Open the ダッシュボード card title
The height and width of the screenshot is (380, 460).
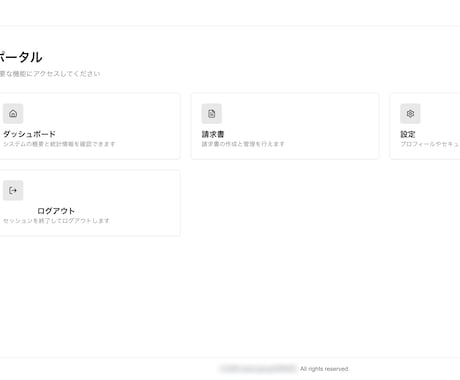(29, 134)
